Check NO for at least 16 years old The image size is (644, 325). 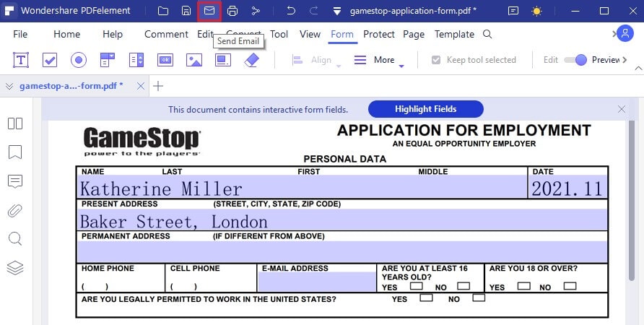point(464,285)
